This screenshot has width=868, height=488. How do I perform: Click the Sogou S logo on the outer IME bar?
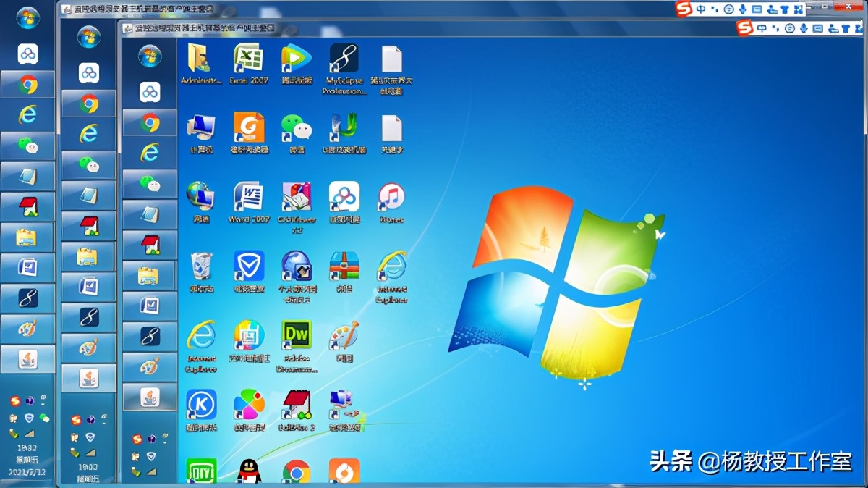tap(683, 9)
